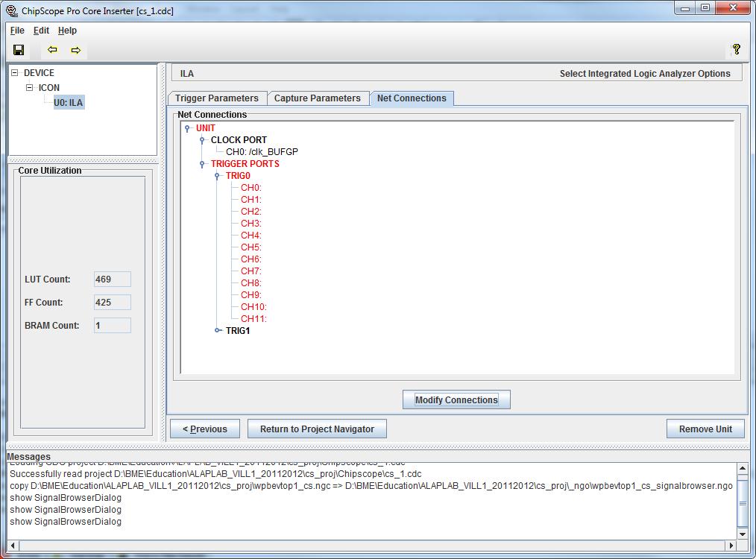The image size is (756, 559).
Task: Select trigger channel CH0: under TRIG0
Action: [251, 188]
